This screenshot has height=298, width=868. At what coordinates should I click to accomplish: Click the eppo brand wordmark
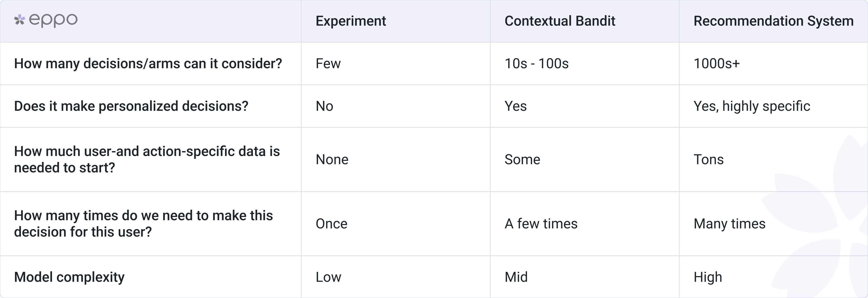(x=53, y=20)
